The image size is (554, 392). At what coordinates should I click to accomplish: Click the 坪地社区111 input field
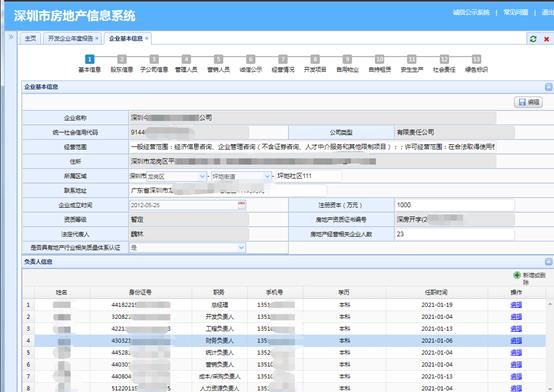point(308,176)
